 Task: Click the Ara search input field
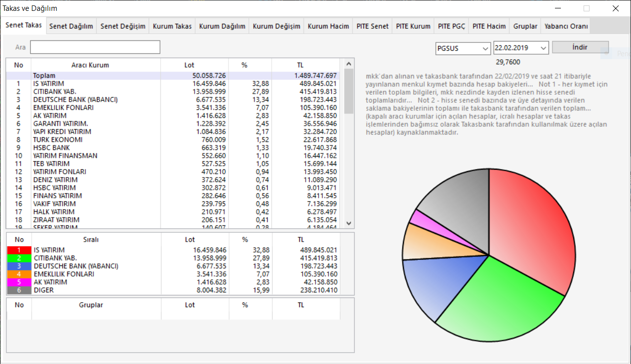pos(95,47)
